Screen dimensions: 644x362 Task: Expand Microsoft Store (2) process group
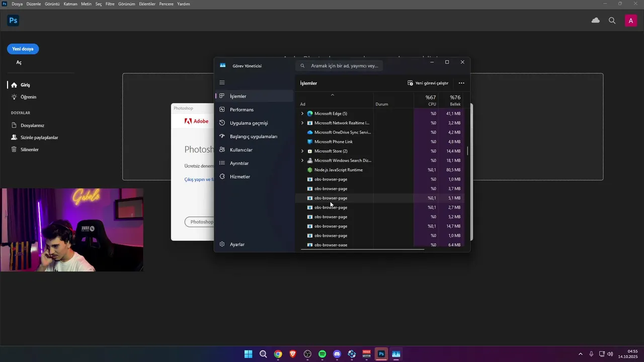(302, 151)
